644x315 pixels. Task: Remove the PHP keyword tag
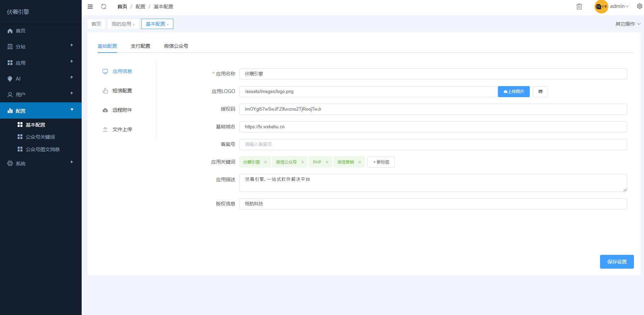point(327,162)
